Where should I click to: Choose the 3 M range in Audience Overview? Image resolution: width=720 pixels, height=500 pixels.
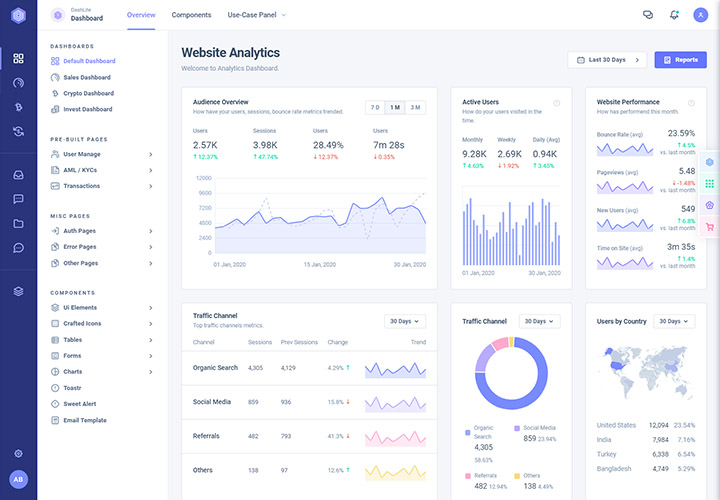[x=415, y=107]
